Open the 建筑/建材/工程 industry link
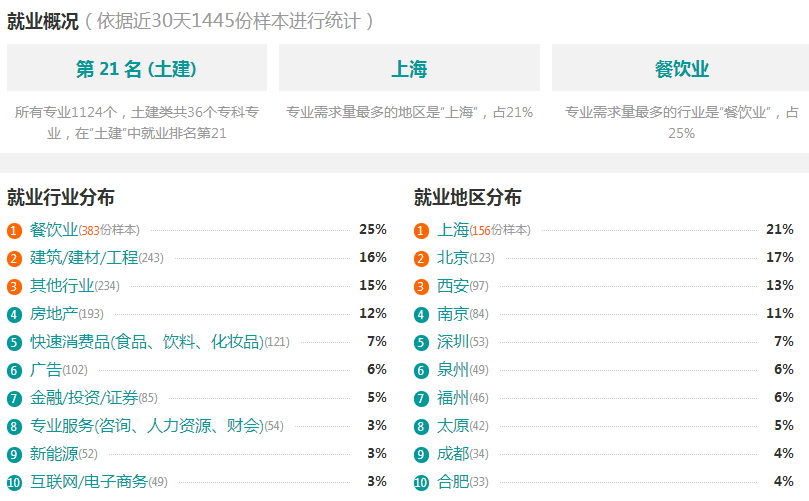Image resolution: width=809 pixels, height=501 pixels. [84, 257]
